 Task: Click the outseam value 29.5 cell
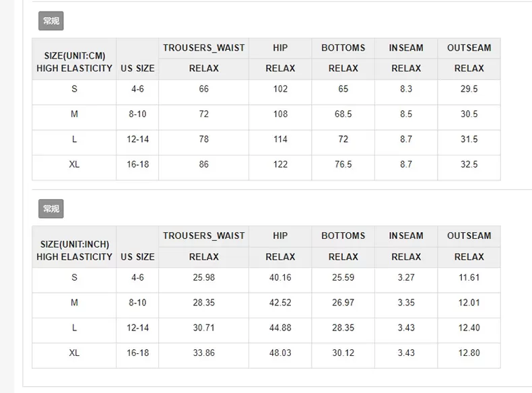(469, 90)
